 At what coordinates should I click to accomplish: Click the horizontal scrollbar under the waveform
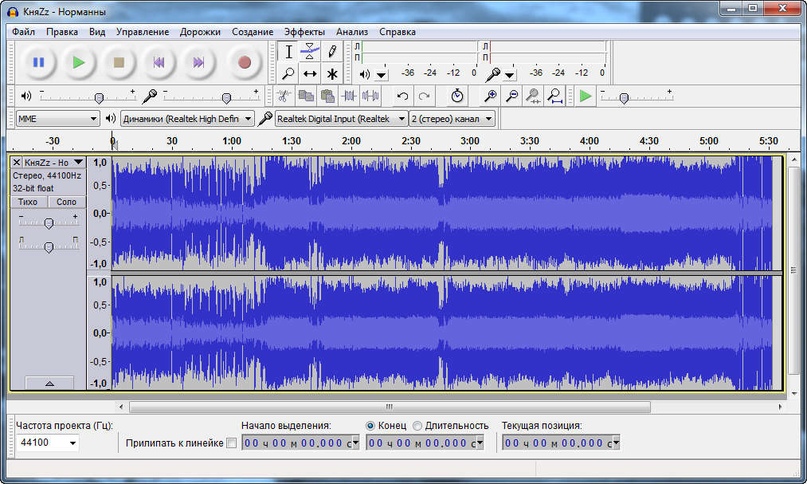coord(390,407)
